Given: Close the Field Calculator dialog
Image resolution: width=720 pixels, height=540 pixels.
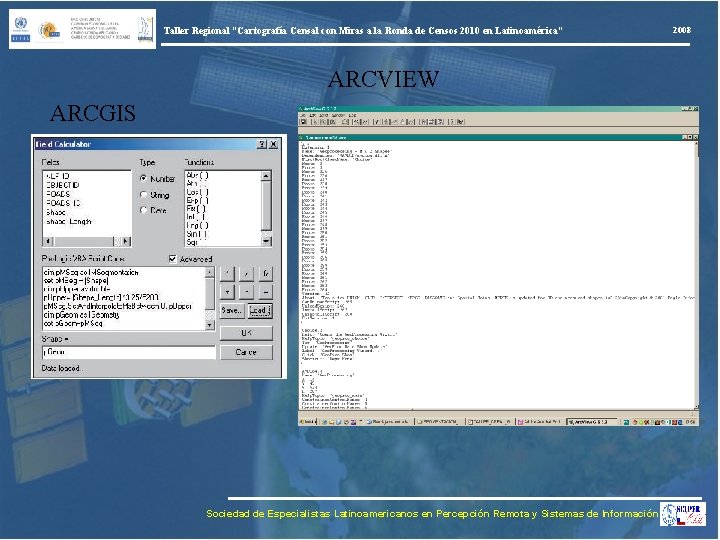Looking at the screenshot, I should pos(273,144).
